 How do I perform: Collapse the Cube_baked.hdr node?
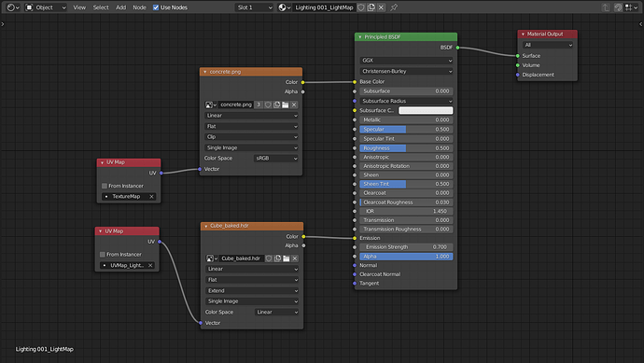coord(205,226)
